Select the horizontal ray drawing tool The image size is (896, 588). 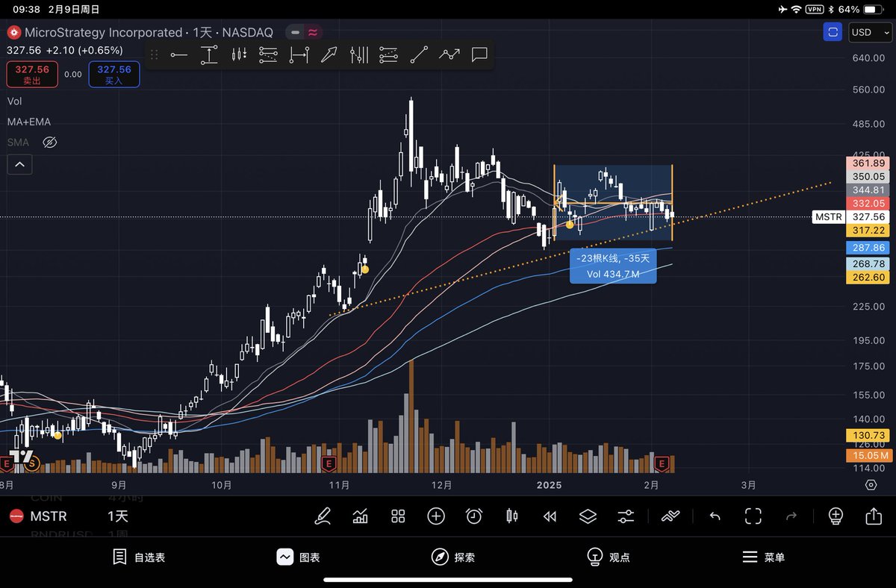coord(178,54)
